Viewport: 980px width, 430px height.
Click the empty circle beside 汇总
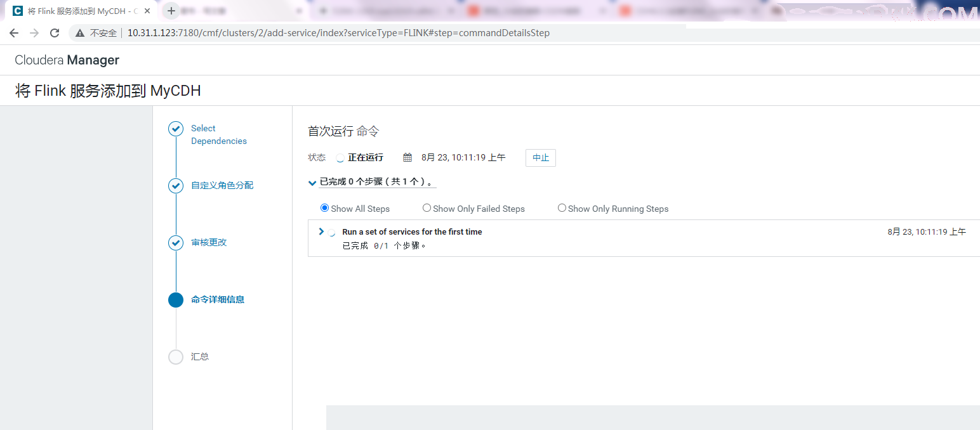(x=176, y=357)
